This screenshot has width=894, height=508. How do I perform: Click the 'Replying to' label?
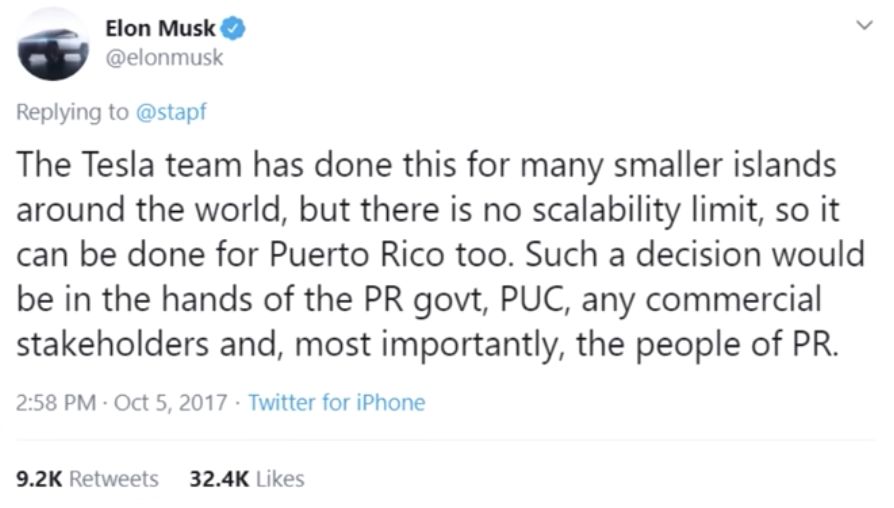(72, 112)
